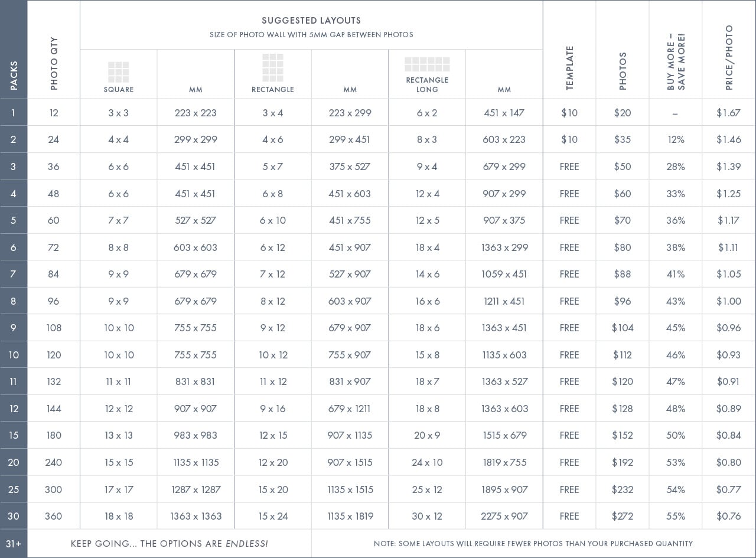Click the Suggested Layouts heading
This screenshot has height=558, width=756.
pos(311,21)
